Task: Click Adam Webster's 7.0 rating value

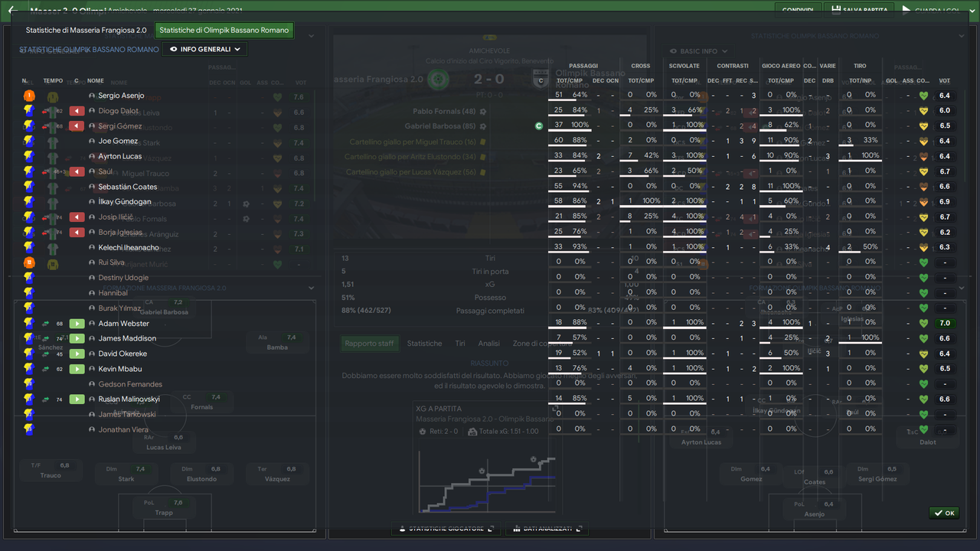Action: (945, 324)
